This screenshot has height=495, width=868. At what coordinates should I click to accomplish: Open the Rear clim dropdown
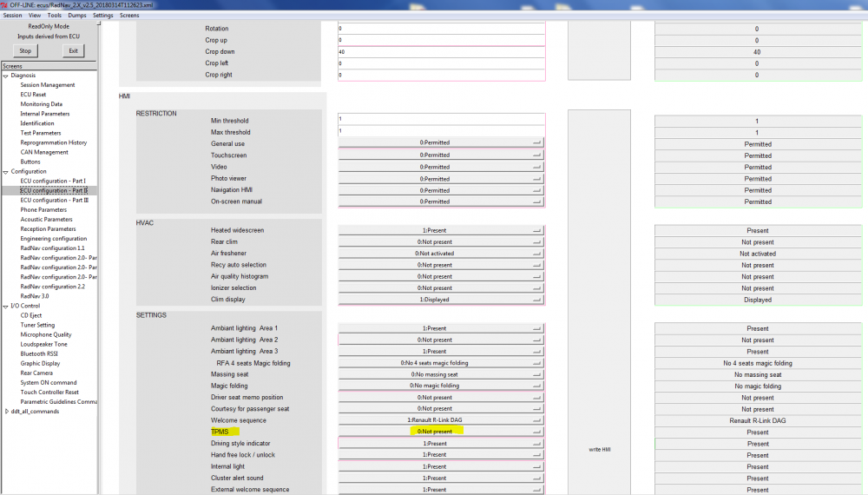441,242
